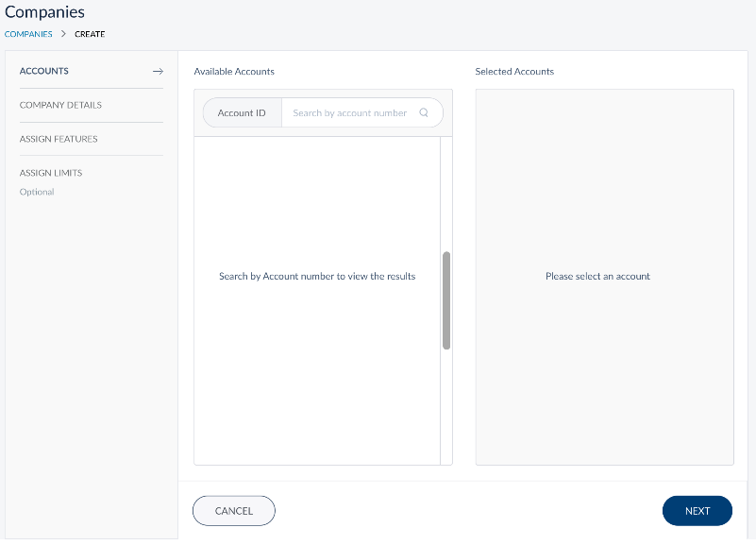Go to the COMPANY DETAILS step

point(60,105)
